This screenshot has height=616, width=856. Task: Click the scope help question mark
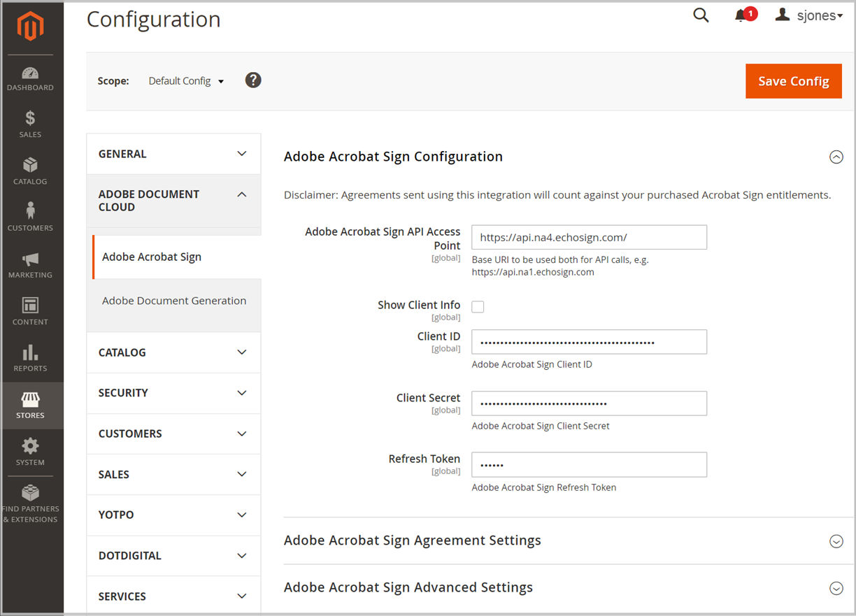point(253,80)
